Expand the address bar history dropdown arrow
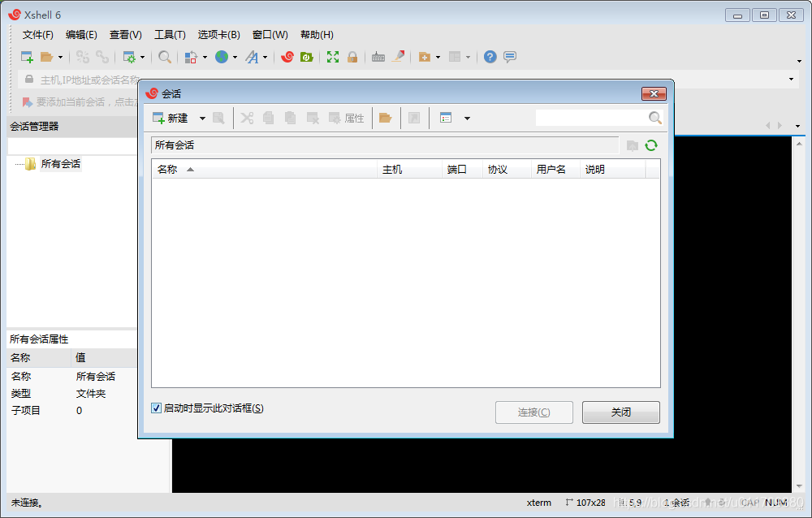 click(x=791, y=80)
